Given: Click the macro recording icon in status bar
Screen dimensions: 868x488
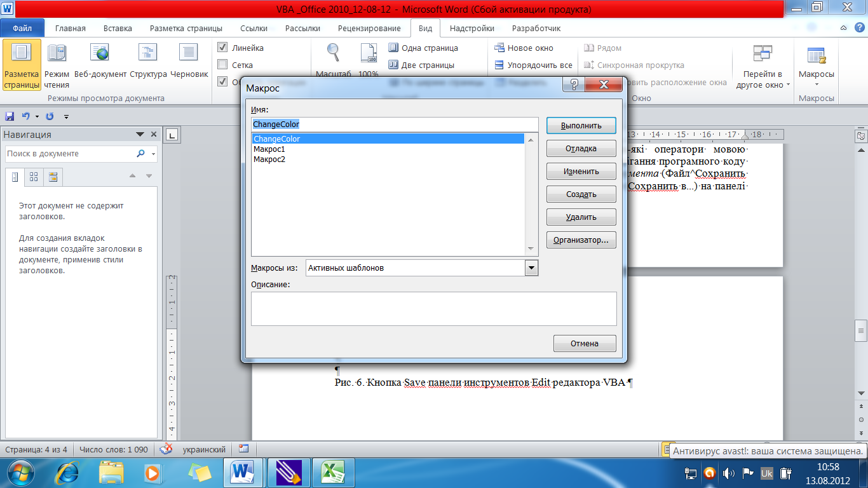Looking at the screenshot, I should click(243, 449).
